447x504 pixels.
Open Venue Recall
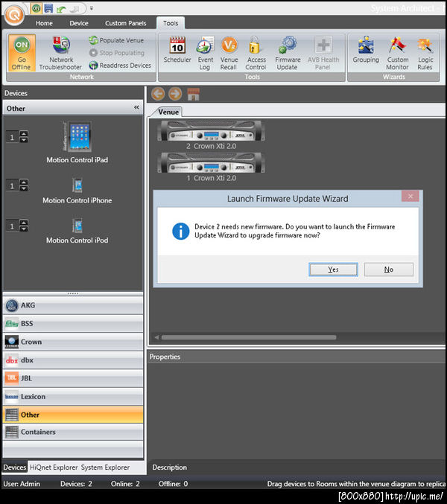[229, 53]
